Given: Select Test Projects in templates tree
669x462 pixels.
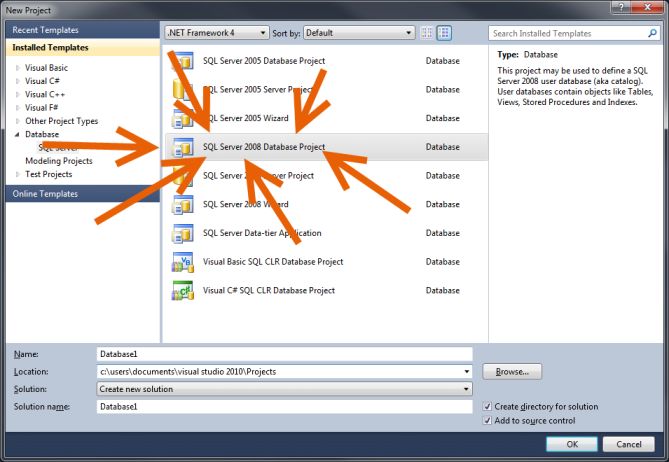Looking at the screenshot, I should (x=49, y=174).
